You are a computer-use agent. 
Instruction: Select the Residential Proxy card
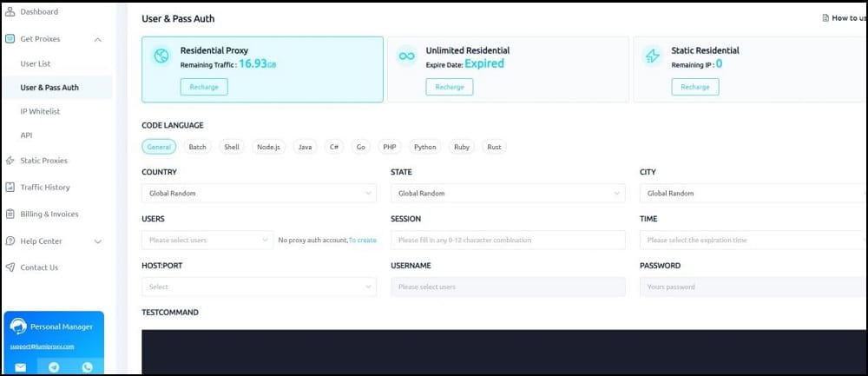[262, 69]
